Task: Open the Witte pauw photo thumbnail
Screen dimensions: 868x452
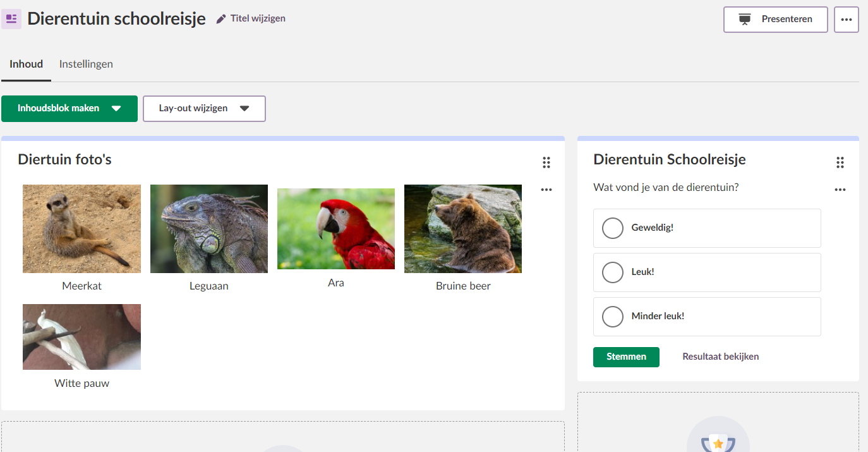Action: tap(81, 337)
